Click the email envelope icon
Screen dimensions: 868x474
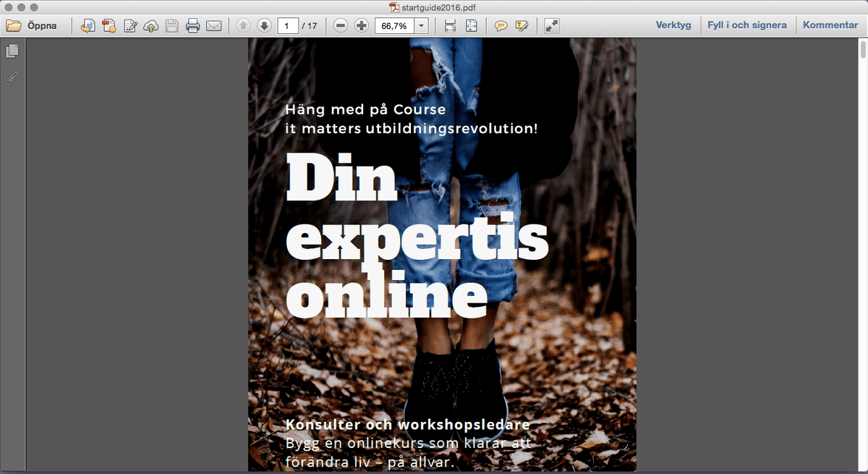pyautogui.click(x=213, y=26)
